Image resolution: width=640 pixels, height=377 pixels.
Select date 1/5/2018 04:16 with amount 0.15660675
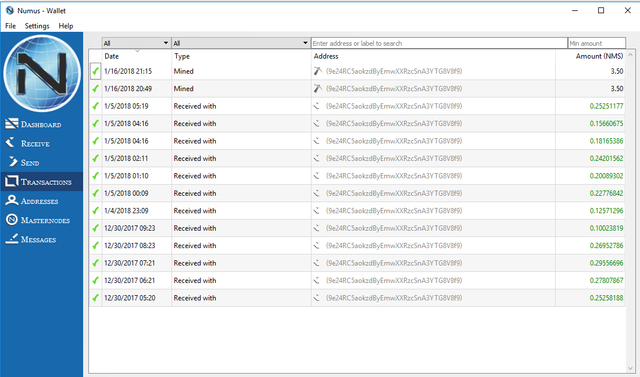click(x=126, y=124)
